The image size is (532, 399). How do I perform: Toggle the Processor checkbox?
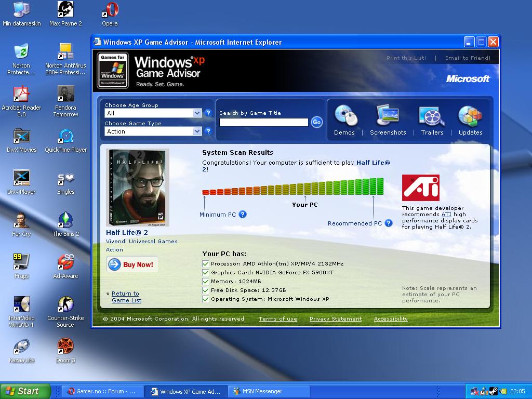coord(205,263)
